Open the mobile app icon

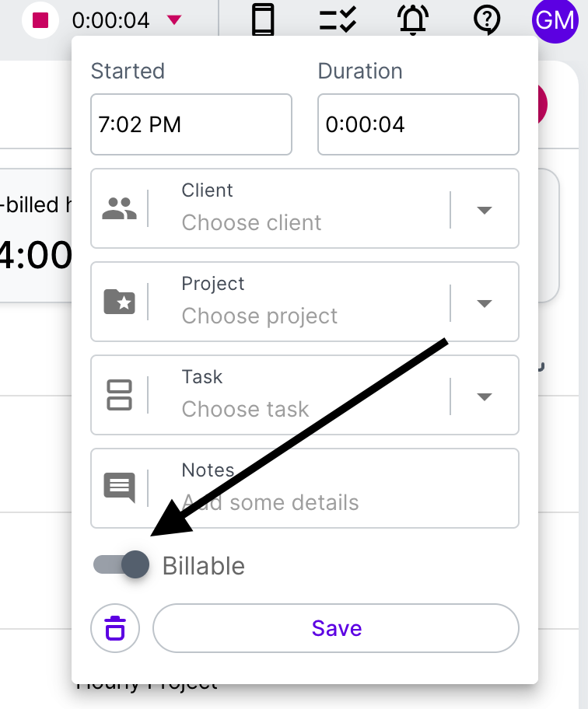pyautogui.click(x=263, y=19)
